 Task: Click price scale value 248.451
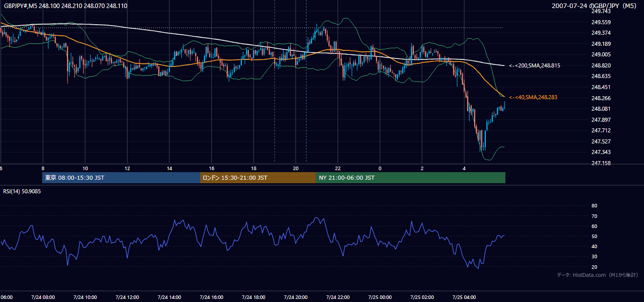point(601,87)
